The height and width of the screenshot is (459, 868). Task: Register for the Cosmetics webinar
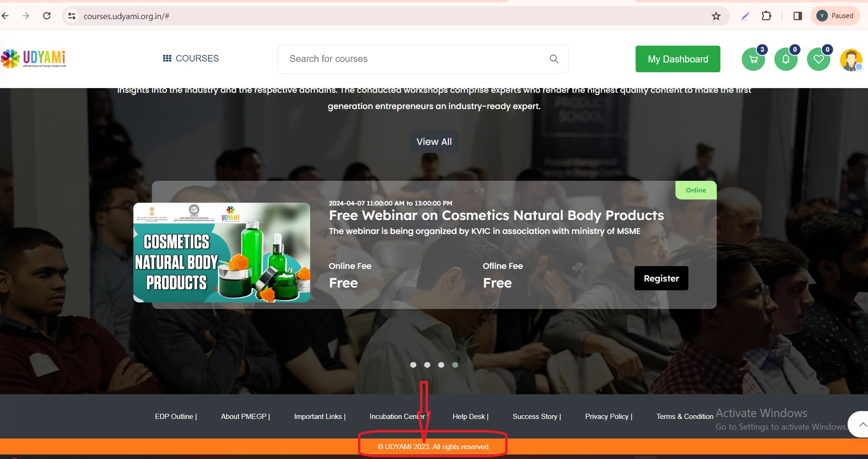(x=661, y=278)
